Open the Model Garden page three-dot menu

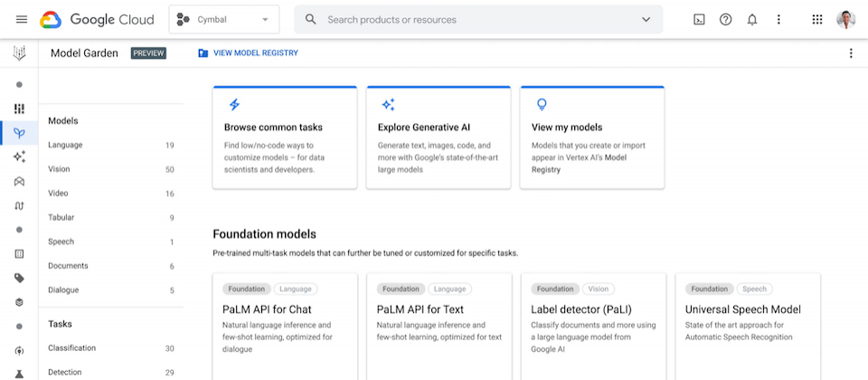click(851, 53)
